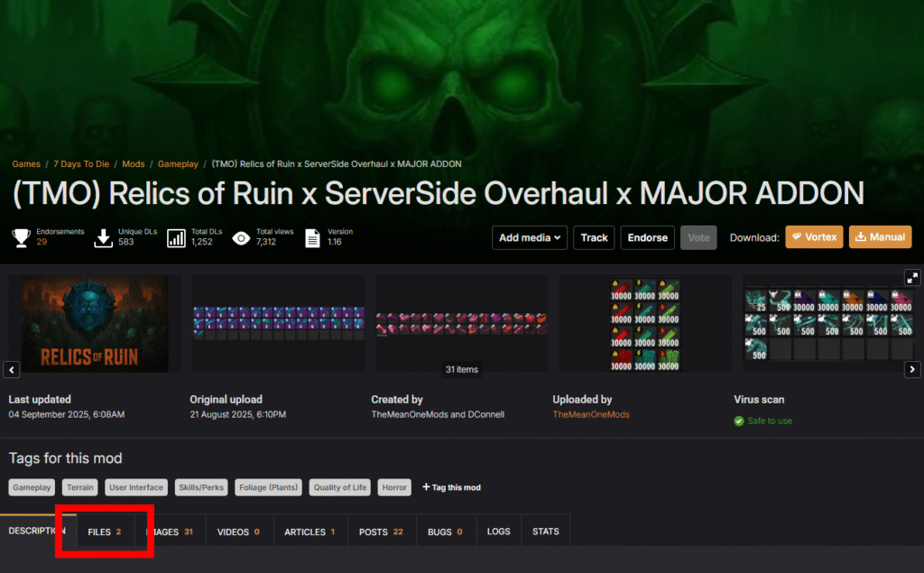Open Mods breadcrumb link
The width and height of the screenshot is (924, 573).
click(134, 164)
